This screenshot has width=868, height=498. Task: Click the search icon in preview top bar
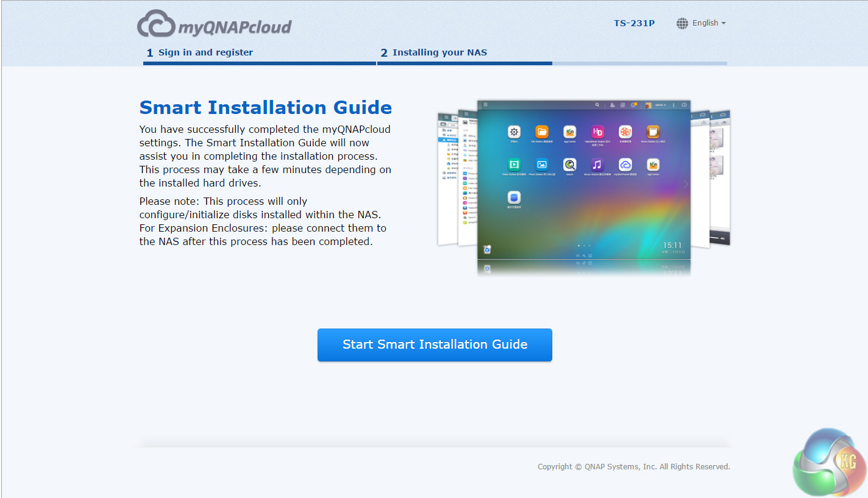pos(597,105)
